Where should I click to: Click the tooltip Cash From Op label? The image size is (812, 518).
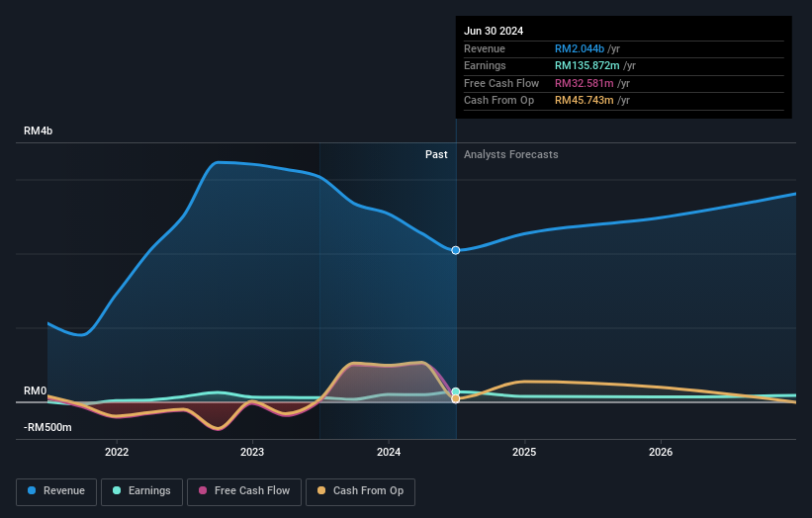498,101
